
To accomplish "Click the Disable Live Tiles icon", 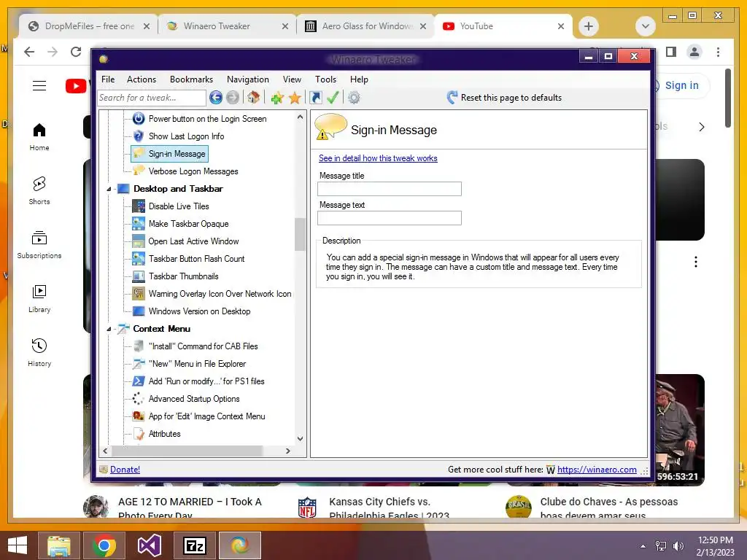I will coord(138,206).
